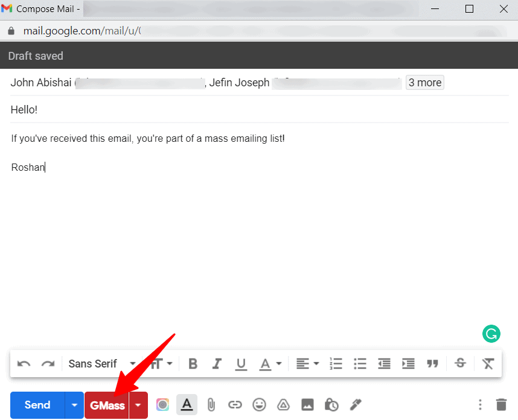Undo the last edit
Viewport: 518px width, 420px height.
coord(24,363)
